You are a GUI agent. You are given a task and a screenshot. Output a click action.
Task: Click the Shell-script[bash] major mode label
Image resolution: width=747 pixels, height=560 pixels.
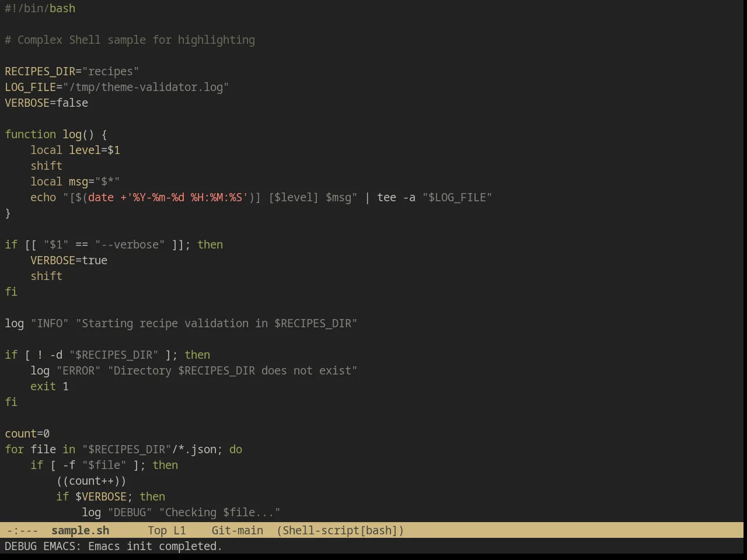[x=340, y=530]
